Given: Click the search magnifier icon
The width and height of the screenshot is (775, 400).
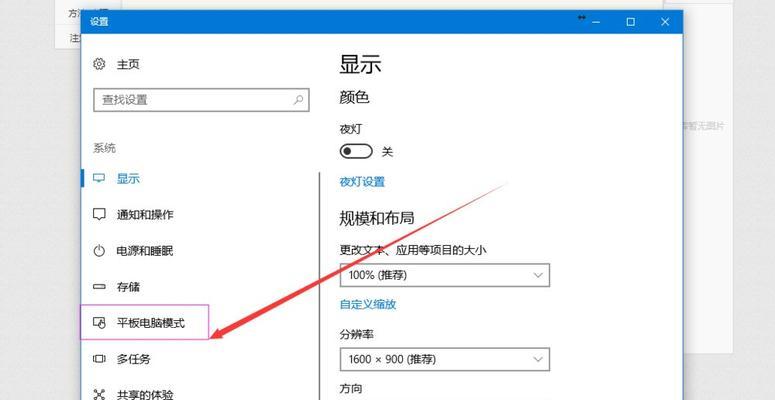Looking at the screenshot, I should point(298,100).
